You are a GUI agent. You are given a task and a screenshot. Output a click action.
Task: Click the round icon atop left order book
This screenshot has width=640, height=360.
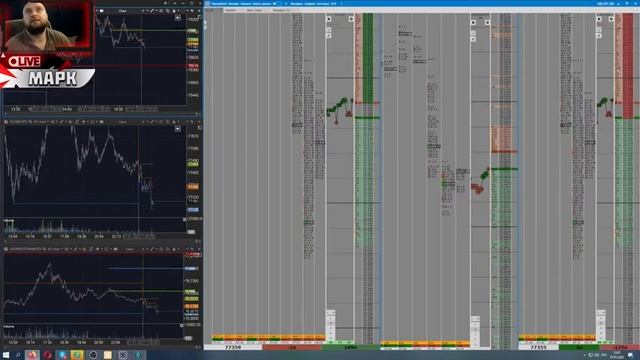(351, 19)
